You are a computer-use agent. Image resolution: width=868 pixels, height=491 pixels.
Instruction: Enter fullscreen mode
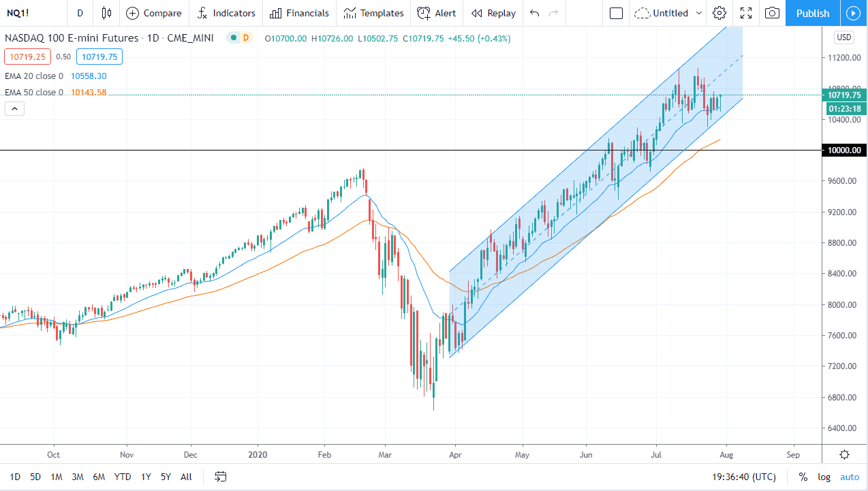coord(745,13)
